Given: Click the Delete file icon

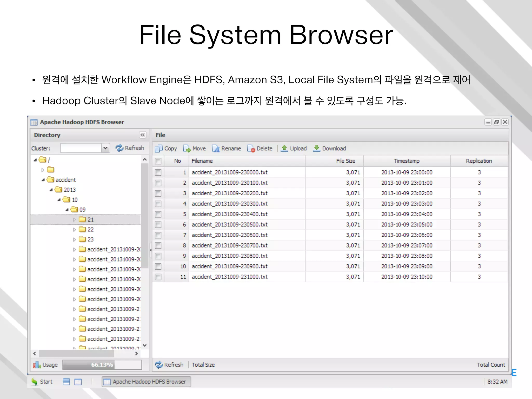Looking at the screenshot, I should pyautogui.click(x=251, y=149).
